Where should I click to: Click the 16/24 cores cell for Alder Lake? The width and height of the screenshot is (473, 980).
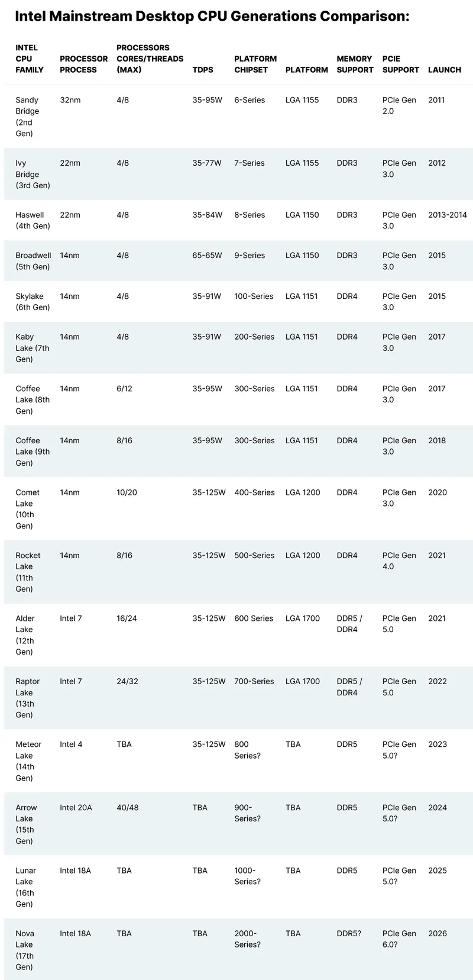click(x=127, y=618)
